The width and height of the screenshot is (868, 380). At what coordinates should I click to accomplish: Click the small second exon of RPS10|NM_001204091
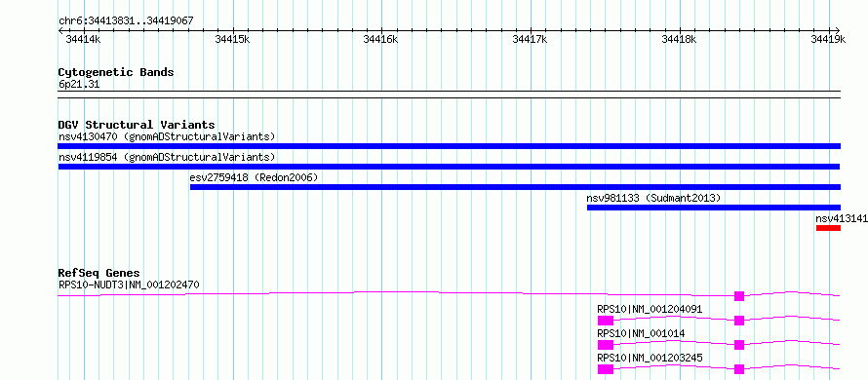coord(739,321)
